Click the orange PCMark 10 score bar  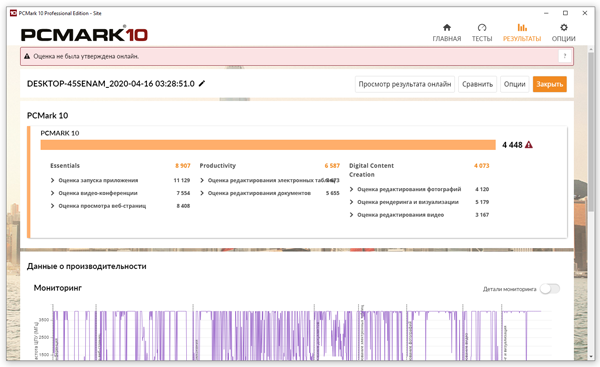[x=268, y=145]
